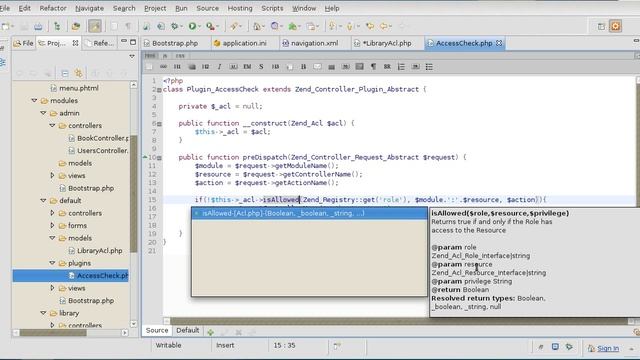Open the Hosting menu

coord(240,8)
